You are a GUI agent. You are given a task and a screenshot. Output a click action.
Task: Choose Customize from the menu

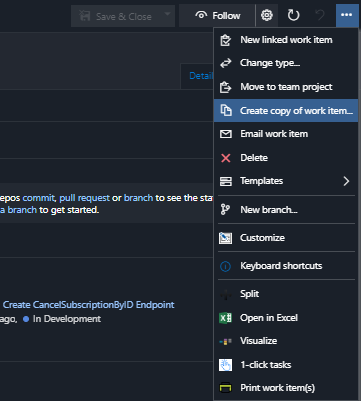(286, 238)
